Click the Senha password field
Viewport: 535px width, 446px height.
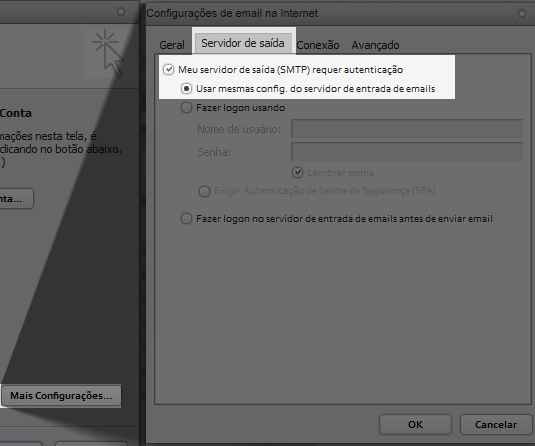pos(407,152)
